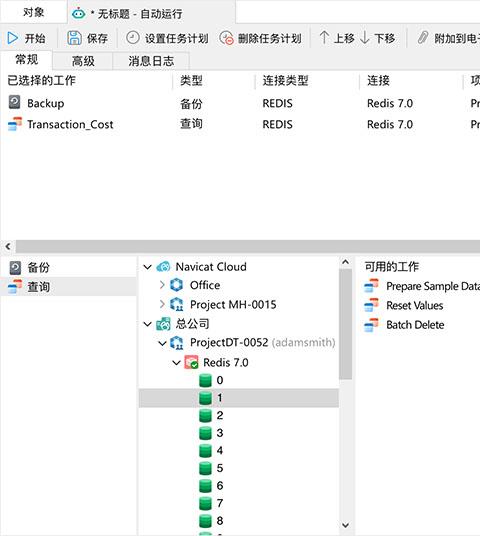Click the Batch Delete query icon
The height and width of the screenshot is (536, 480).
point(372,324)
